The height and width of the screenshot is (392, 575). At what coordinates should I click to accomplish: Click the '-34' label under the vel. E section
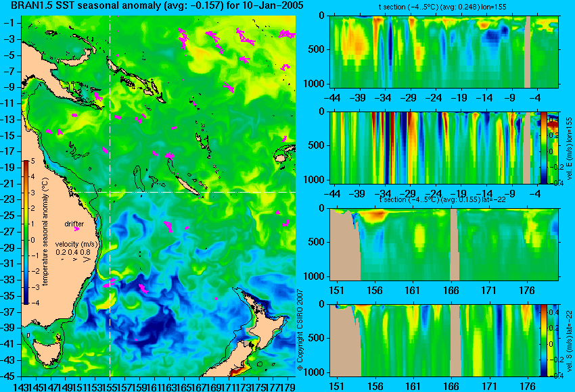coord(384,193)
